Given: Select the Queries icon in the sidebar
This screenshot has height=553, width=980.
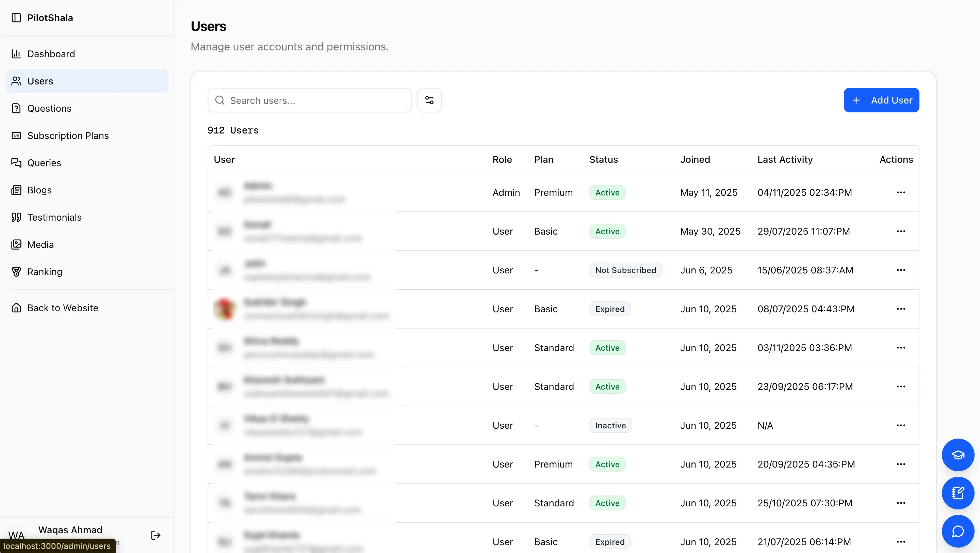Looking at the screenshot, I should click(x=16, y=162).
